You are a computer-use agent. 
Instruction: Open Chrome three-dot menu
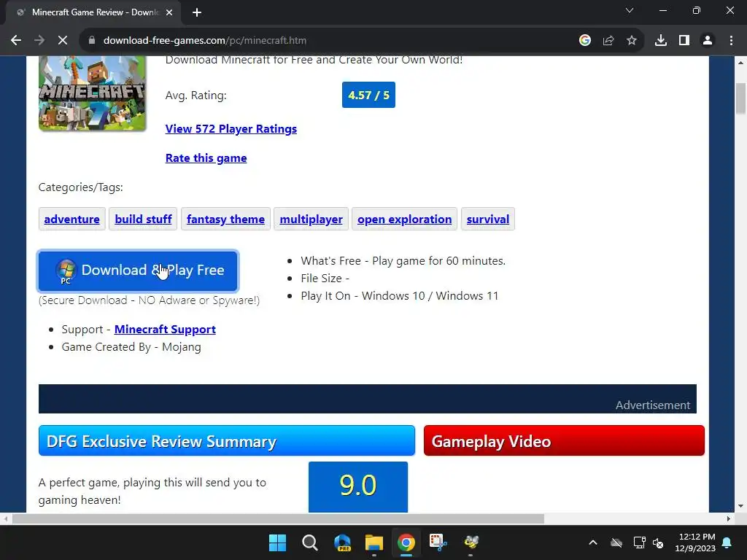[731, 41]
